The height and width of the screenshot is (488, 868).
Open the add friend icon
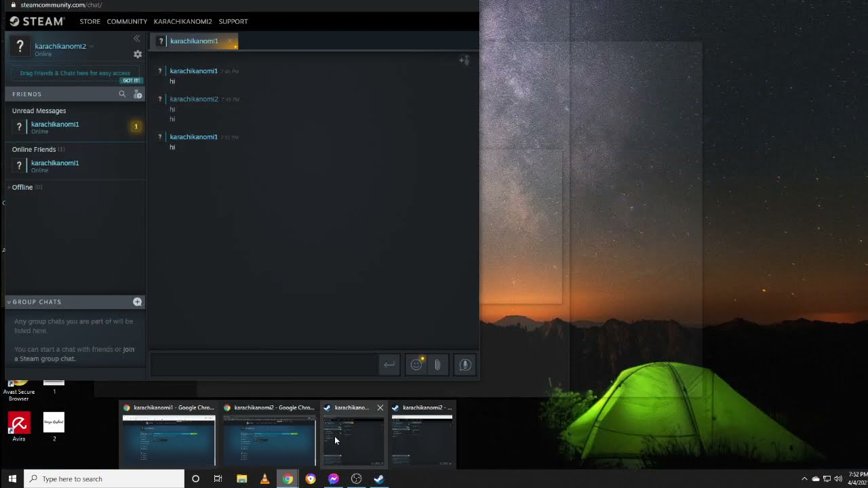click(138, 94)
